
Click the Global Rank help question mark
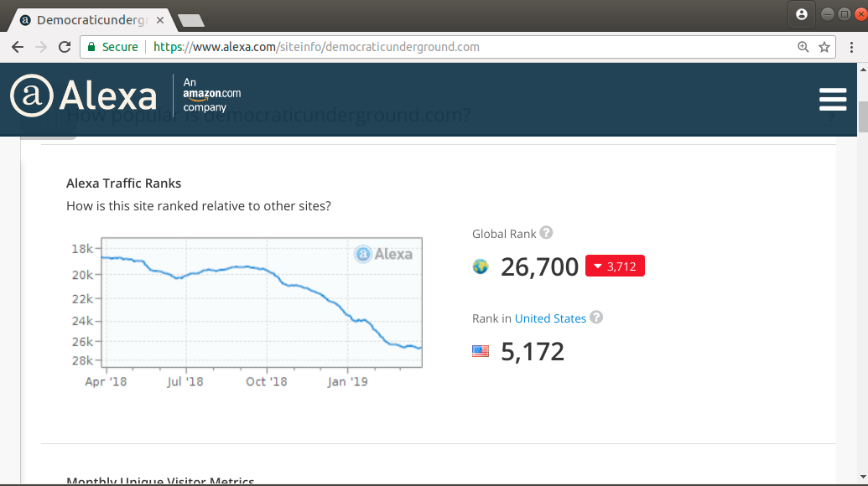pyautogui.click(x=546, y=233)
